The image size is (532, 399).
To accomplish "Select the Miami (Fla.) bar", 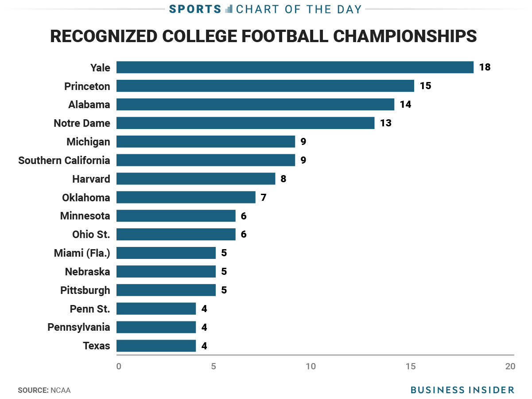I will [x=166, y=253].
